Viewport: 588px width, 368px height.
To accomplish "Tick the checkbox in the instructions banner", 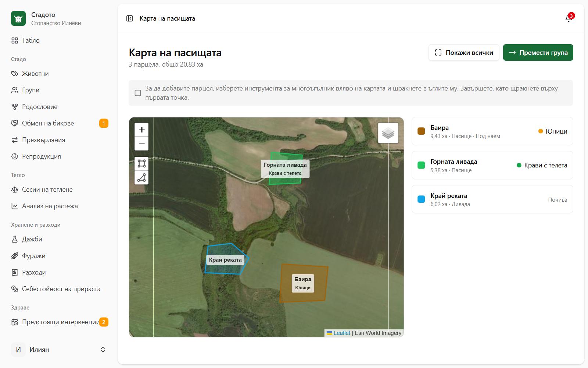I will 138,93.
